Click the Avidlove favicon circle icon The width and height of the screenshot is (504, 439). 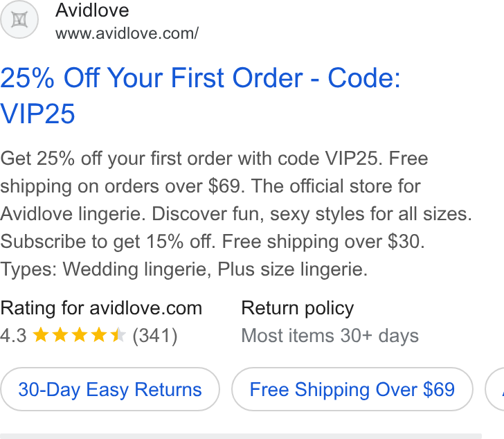19,19
